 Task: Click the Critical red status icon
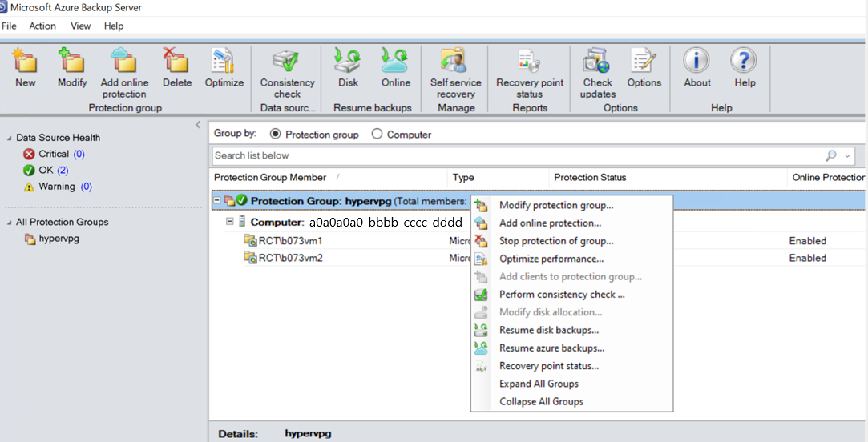[x=30, y=155]
